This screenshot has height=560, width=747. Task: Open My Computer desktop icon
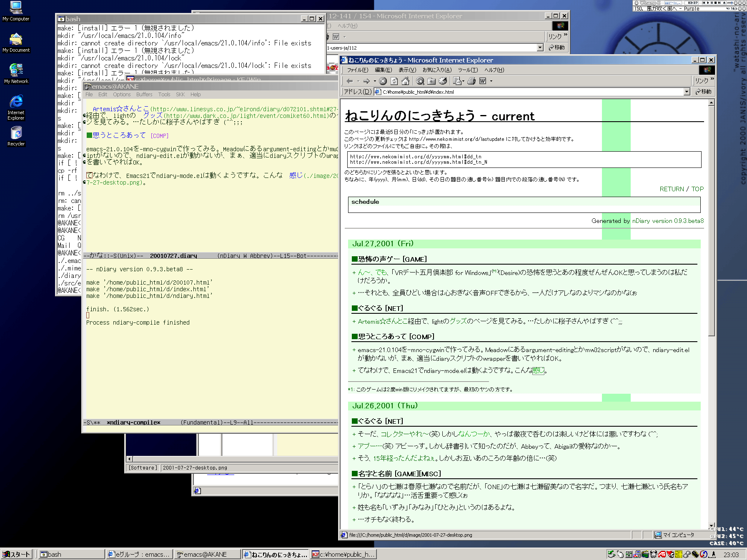point(16,11)
